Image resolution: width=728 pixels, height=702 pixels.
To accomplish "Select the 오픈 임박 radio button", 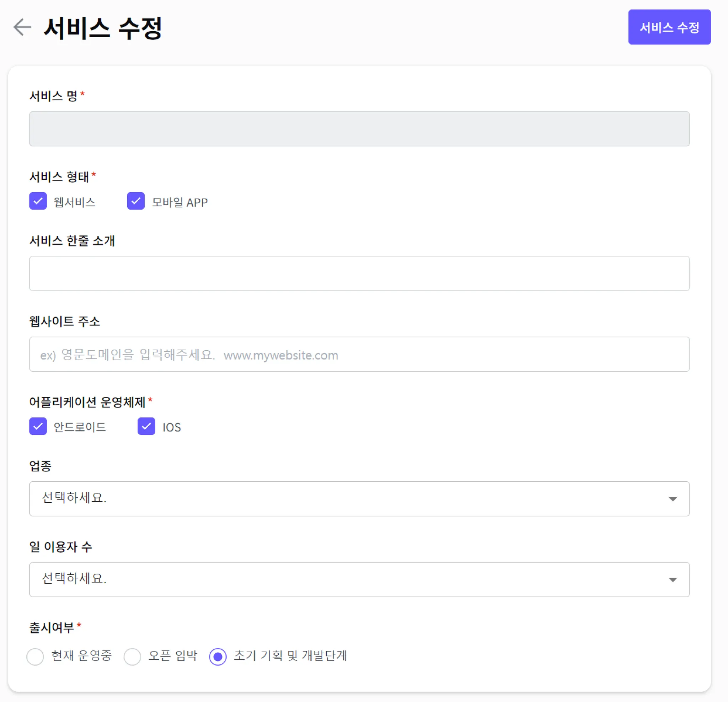I will click(132, 656).
